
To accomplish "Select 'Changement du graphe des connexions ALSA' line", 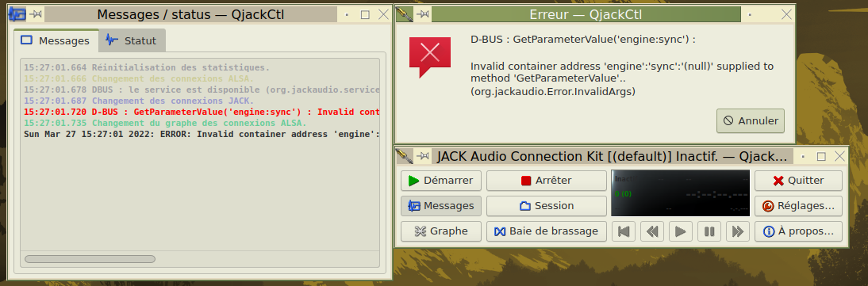I will (165, 123).
